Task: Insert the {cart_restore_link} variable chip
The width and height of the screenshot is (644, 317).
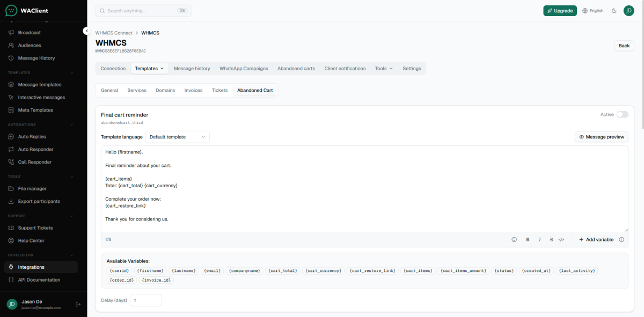Action: [x=372, y=271]
